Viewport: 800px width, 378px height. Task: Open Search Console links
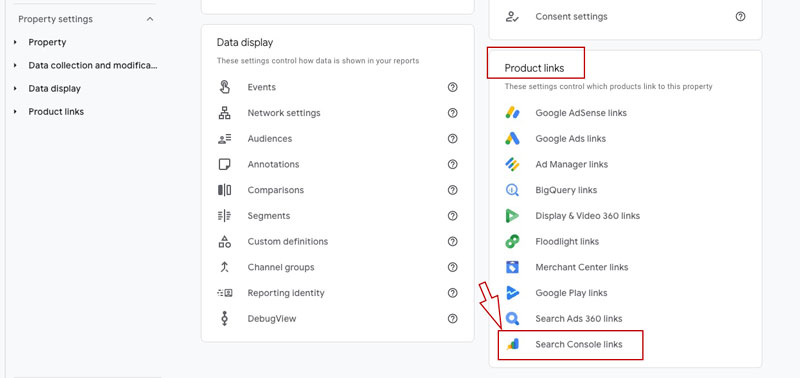579,344
